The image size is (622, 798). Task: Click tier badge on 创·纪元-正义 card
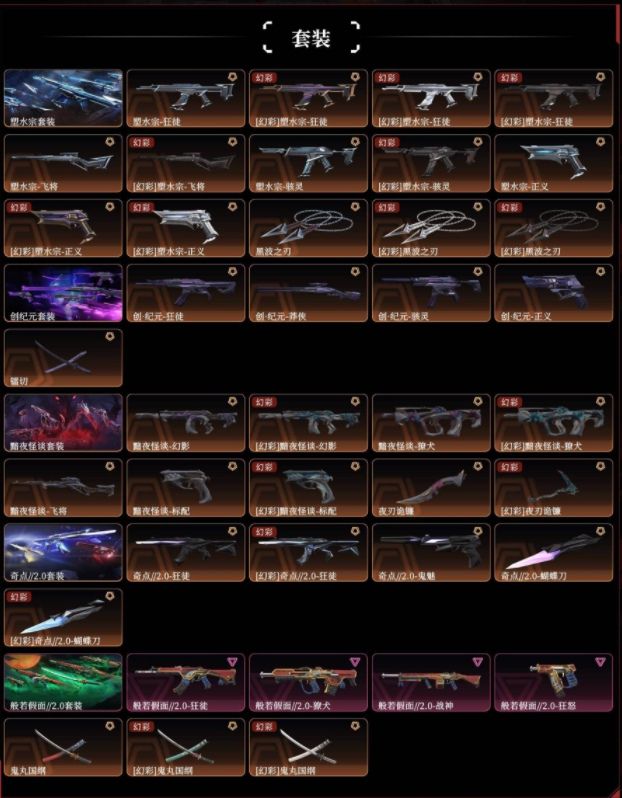(x=600, y=272)
